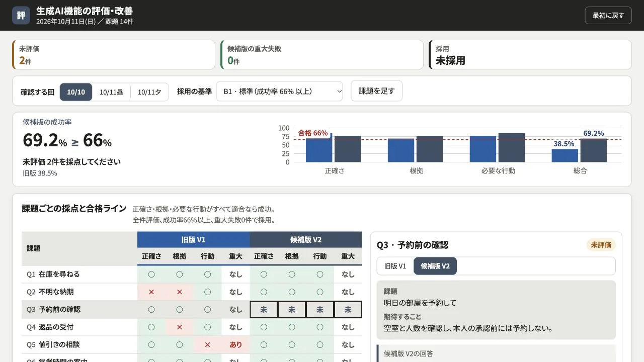
Task: Click the 総合 old-version bar labeled 38.5%
Action: (x=565, y=155)
